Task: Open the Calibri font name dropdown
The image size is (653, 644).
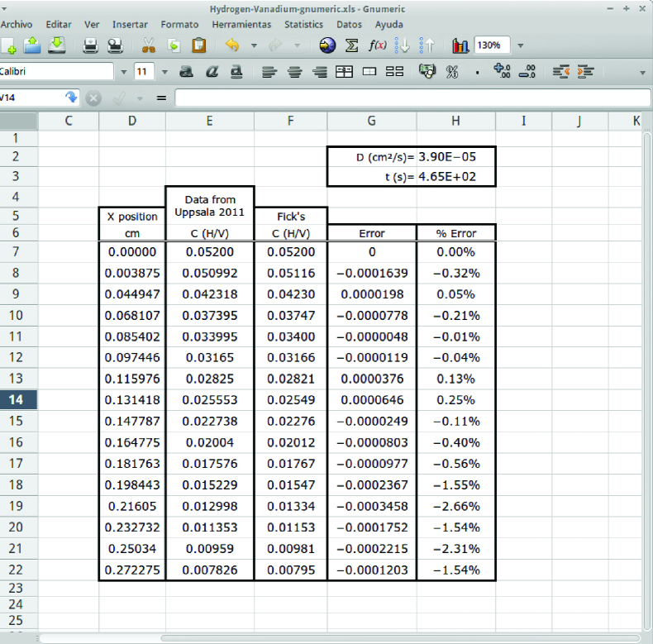Action: [x=124, y=72]
